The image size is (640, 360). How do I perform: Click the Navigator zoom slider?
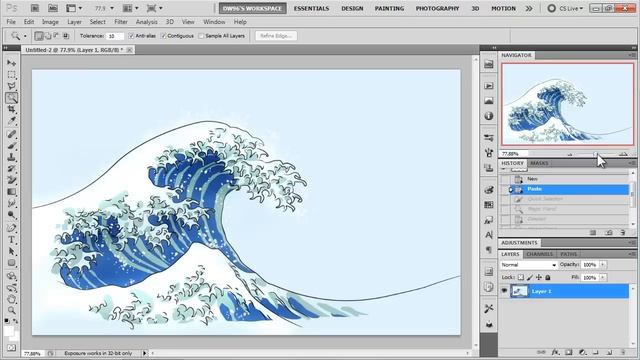596,154
